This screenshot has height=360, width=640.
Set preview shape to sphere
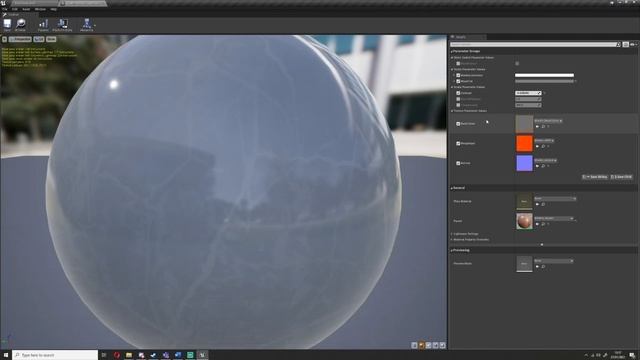[x=421, y=345]
